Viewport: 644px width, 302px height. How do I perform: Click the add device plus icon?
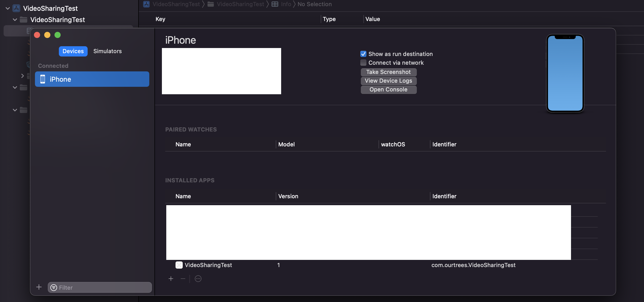click(39, 287)
